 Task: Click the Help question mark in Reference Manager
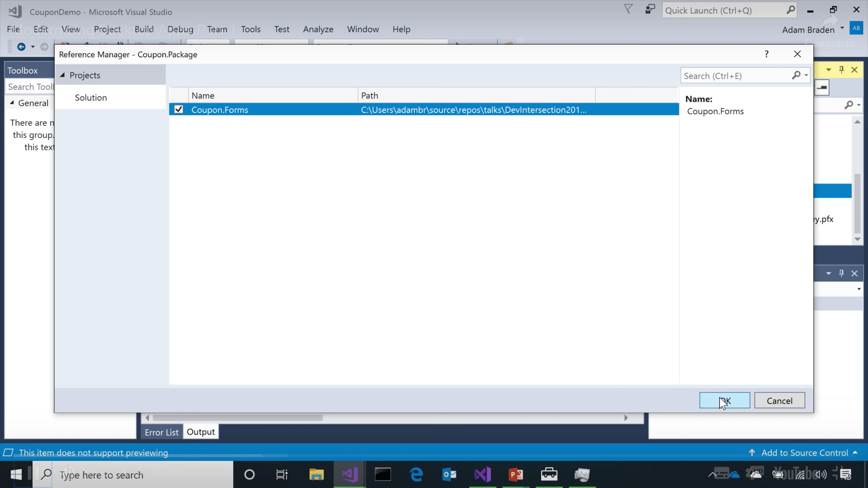pos(766,54)
